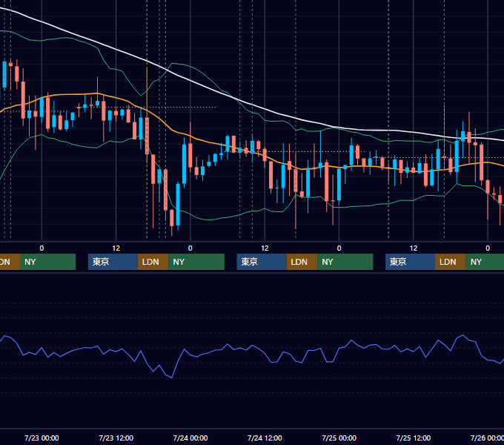This screenshot has width=504, height=445.
Task: Select the 7/24 00:00 date label
Action: pos(190,438)
